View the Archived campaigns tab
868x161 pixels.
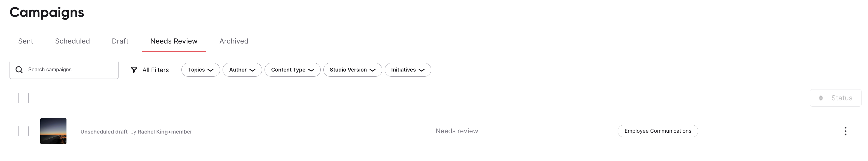(x=234, y=41)
